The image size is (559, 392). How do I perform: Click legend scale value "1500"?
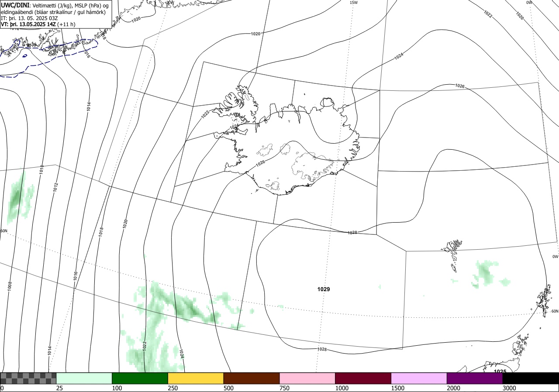coord(398,388)
